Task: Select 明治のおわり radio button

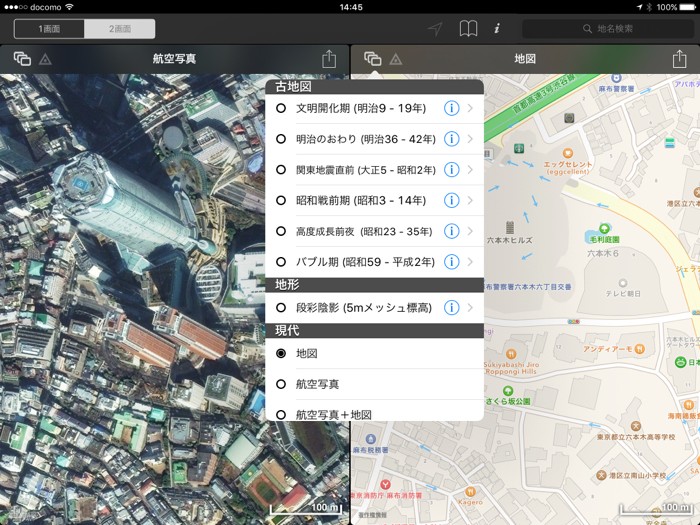Action: (x=281, y=139)
